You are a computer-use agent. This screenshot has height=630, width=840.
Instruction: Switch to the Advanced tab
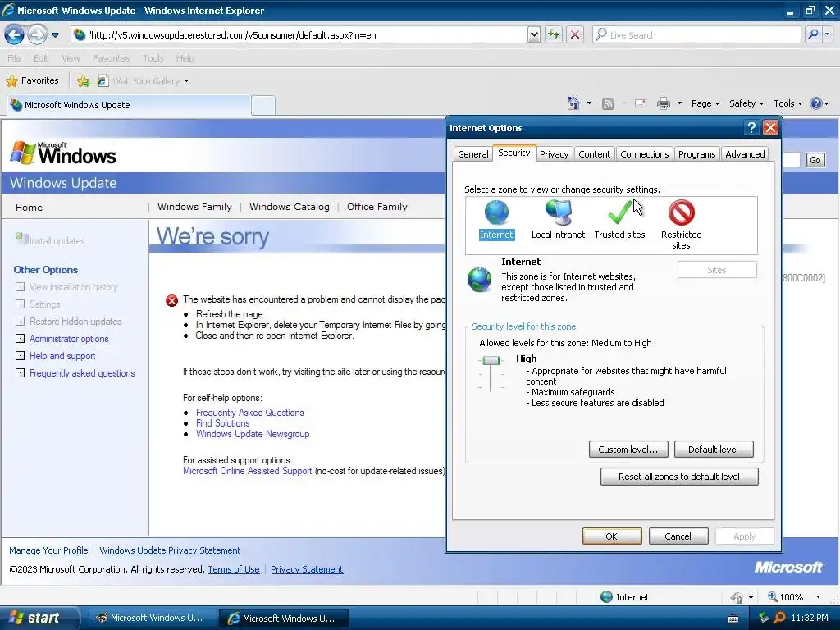pos(745,154)
